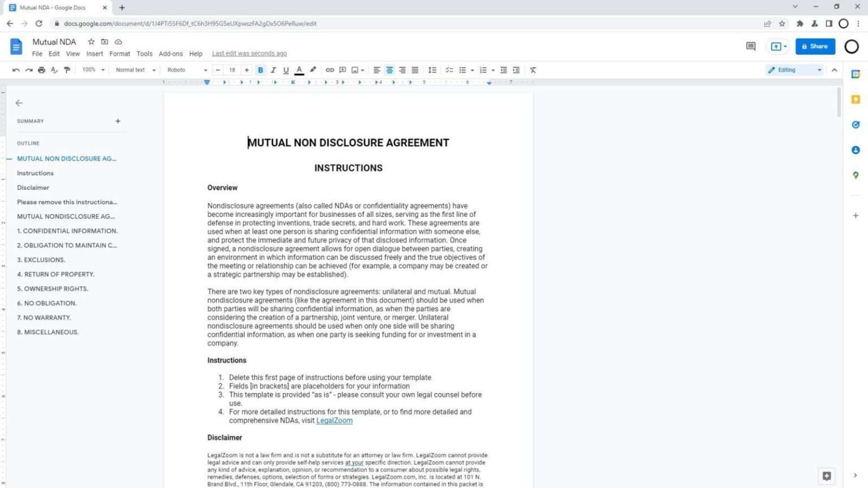Clear formatting using the toolbar icon
The height and width of the screenshot is (488, 868).
coord(532,69)
